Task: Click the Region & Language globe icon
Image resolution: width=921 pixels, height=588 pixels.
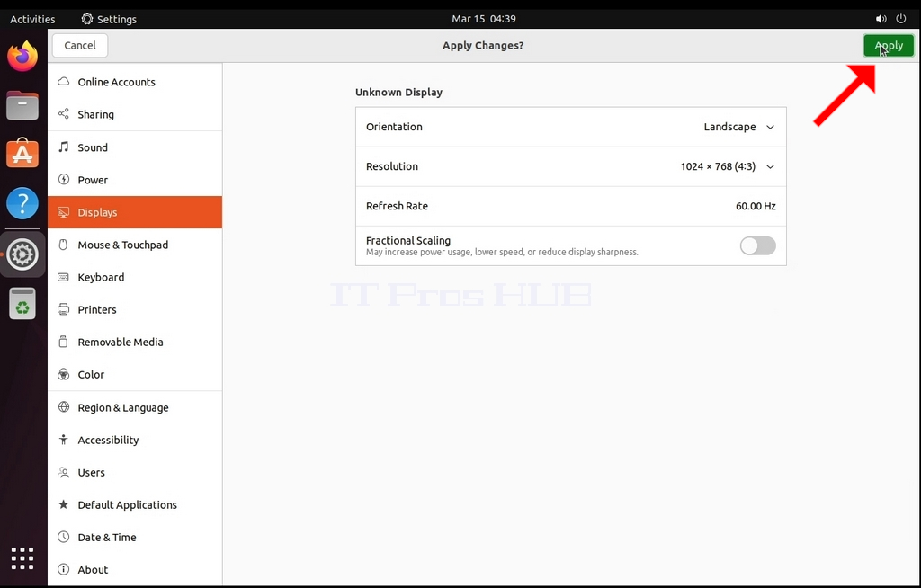Action: (64, 407)
